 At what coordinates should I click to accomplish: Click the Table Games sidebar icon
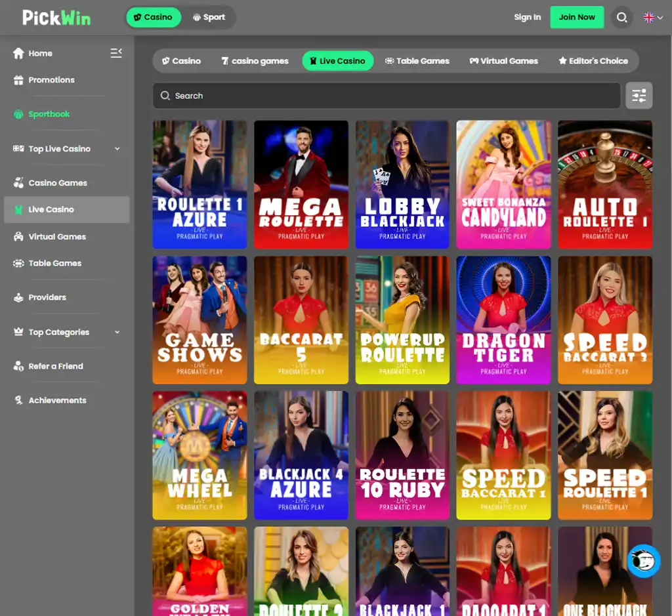pyautogui.click(x=18, y=264)
